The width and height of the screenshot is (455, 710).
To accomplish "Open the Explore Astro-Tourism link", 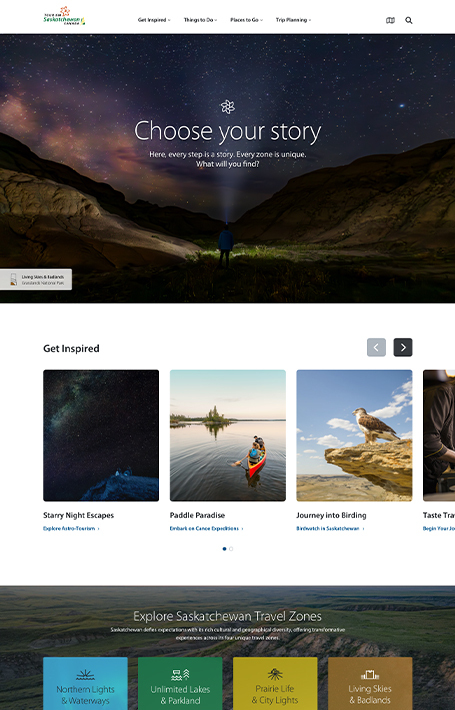I will click(x=71, y=528).
